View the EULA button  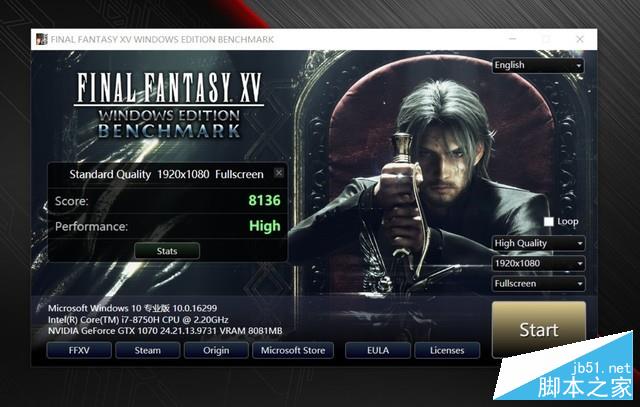(x=378, y=350)
